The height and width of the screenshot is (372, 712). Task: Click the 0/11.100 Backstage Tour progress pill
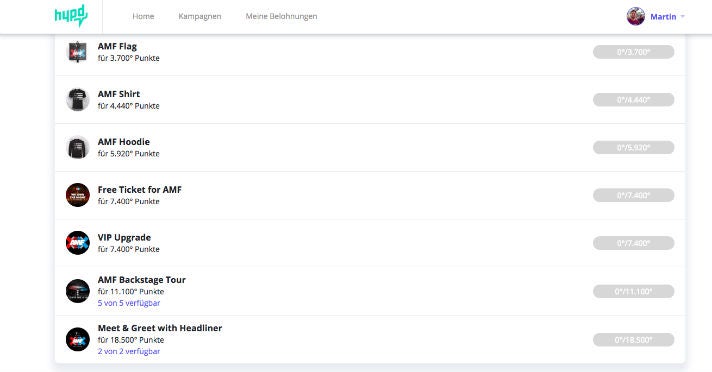click(x=633, y=291)
